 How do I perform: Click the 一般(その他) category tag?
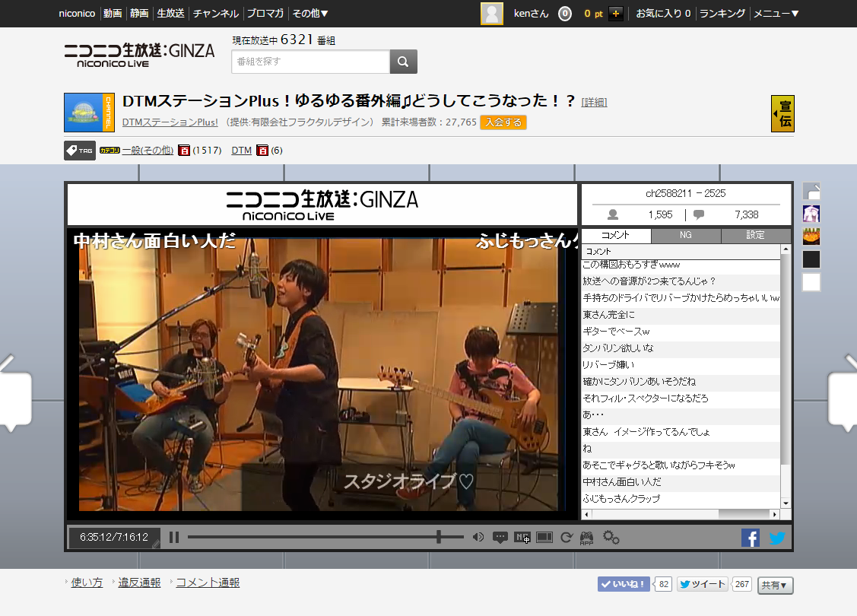click(148, 151)
